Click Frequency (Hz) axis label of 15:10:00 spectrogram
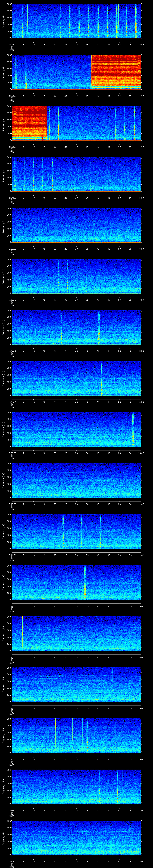The image size is (153, 868). tap(3, 481)
